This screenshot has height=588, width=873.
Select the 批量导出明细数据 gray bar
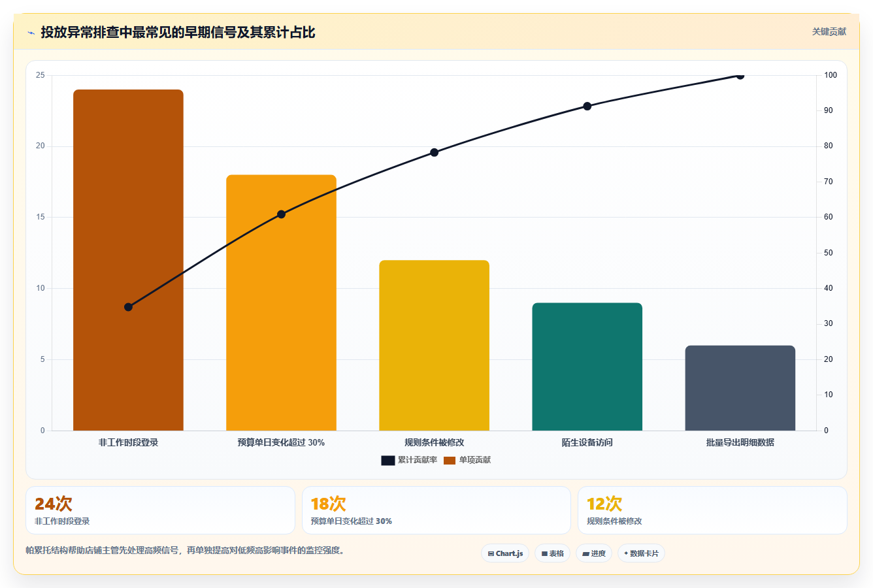[x=740, y=388]
